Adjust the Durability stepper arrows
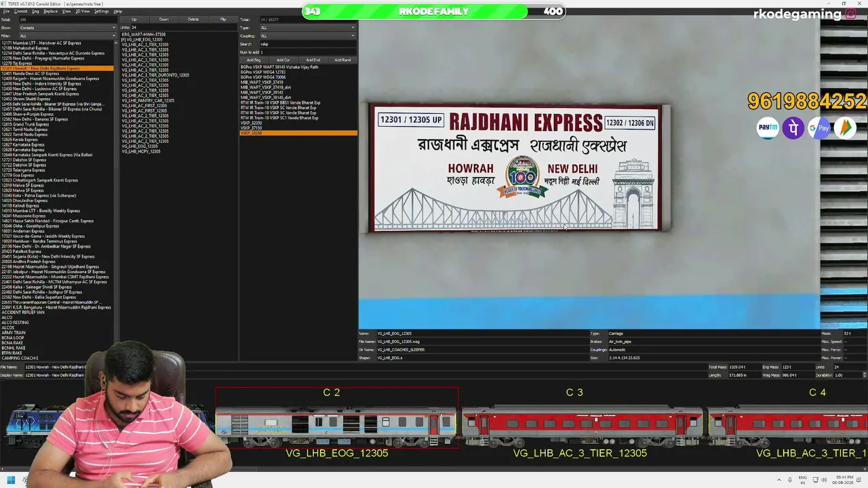 click(x=864, y=375)
